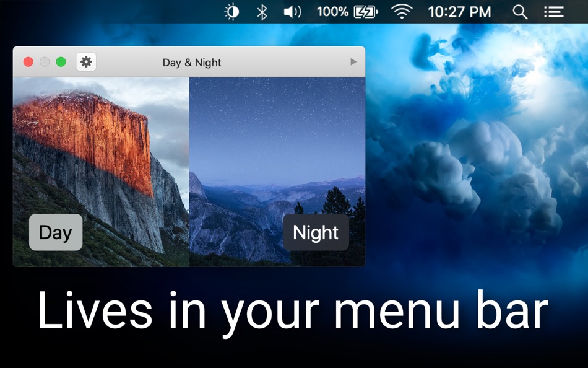The image size is (588, 368).
Task: Click the Bluetooth icon in menu bar
Action: (262, 12)
